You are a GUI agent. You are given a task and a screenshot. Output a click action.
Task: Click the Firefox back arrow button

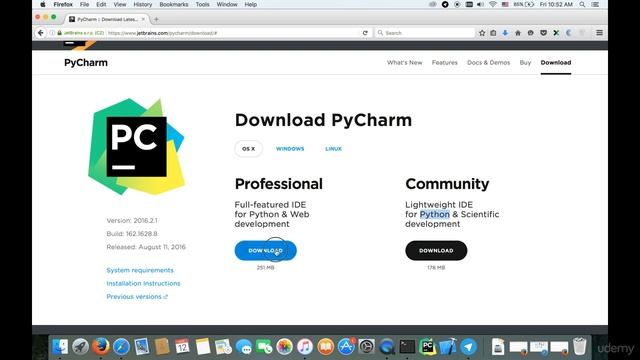(x=40, y=33)
